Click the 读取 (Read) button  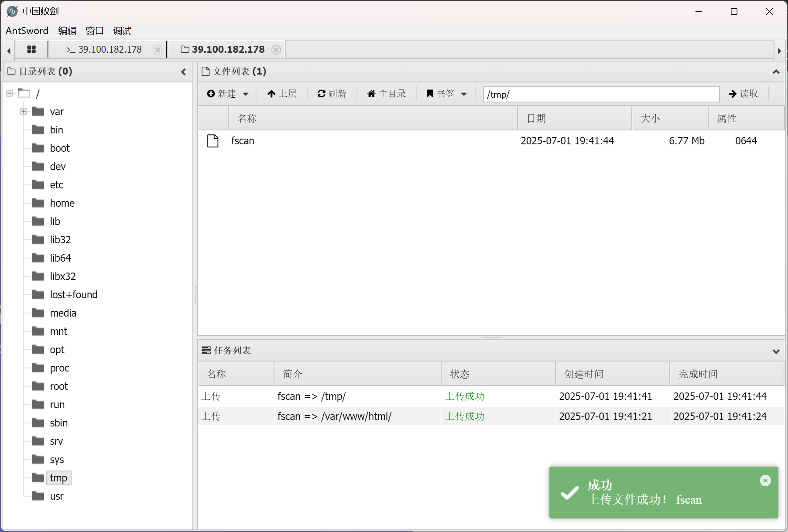tap(743, 94)
